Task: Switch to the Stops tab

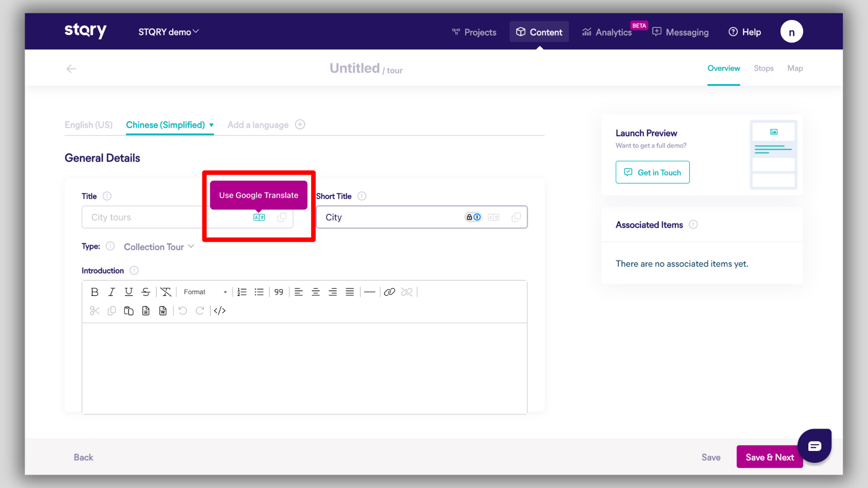Action: pos(763,68)
